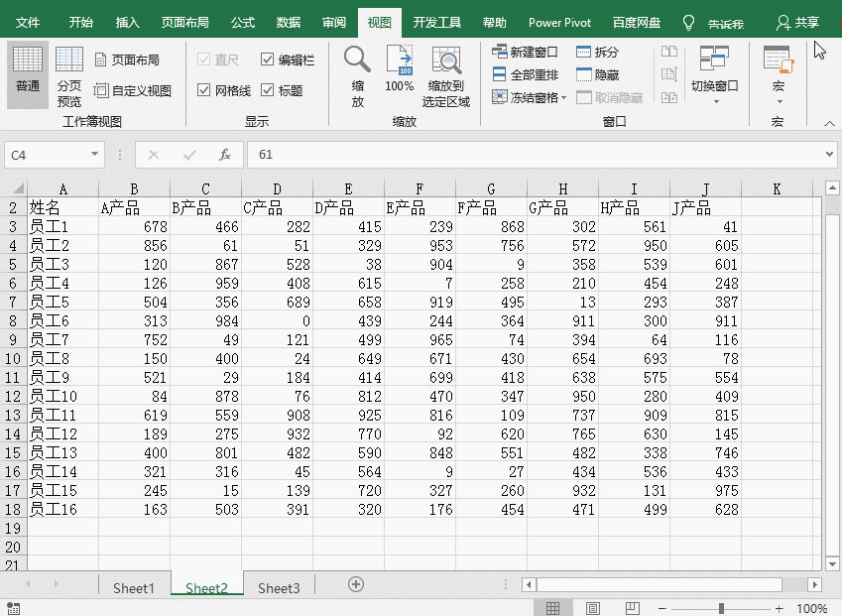
Task: Open the 文件 (File) tab
Action: (28, 23)
